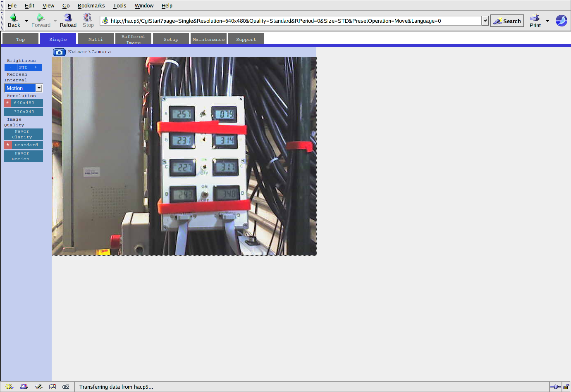Open the Support tab

pyautogui.click(x=246, y=38)
